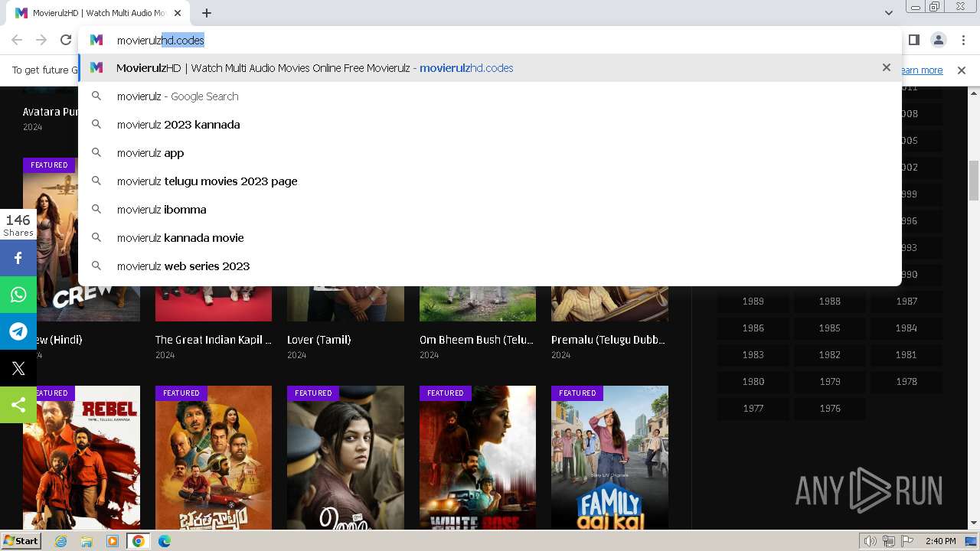Open the media player taskbar icon
The width and height of the screenshot is (980, 551).
point(113,541)
